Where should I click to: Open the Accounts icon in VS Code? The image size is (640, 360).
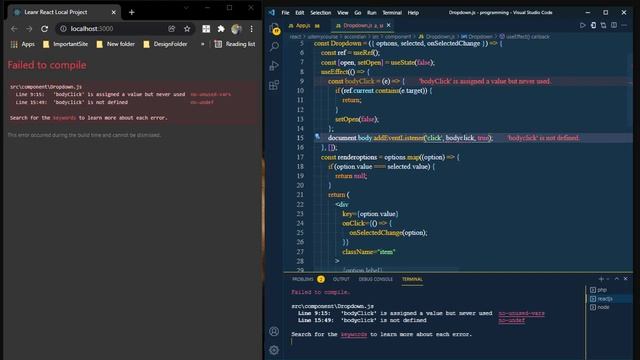pyautogui.click(x=274, y=331)
